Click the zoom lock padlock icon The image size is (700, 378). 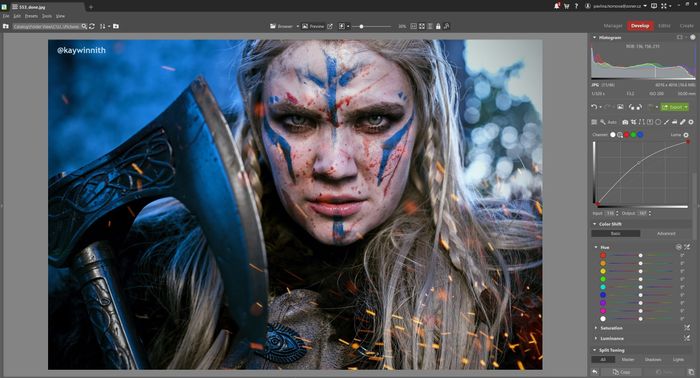click(438, 26)
